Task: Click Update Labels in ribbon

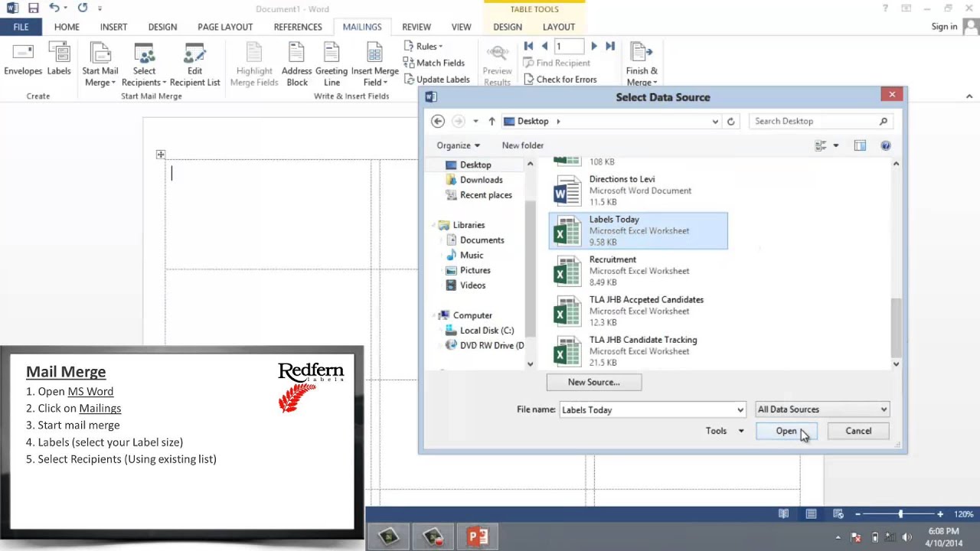Action: pos(436,80)
